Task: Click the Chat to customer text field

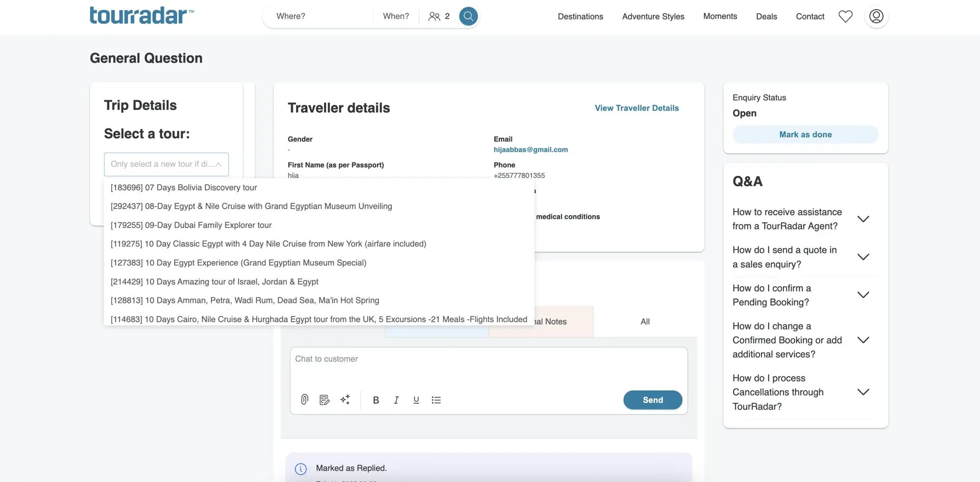Action: (488, 366)
